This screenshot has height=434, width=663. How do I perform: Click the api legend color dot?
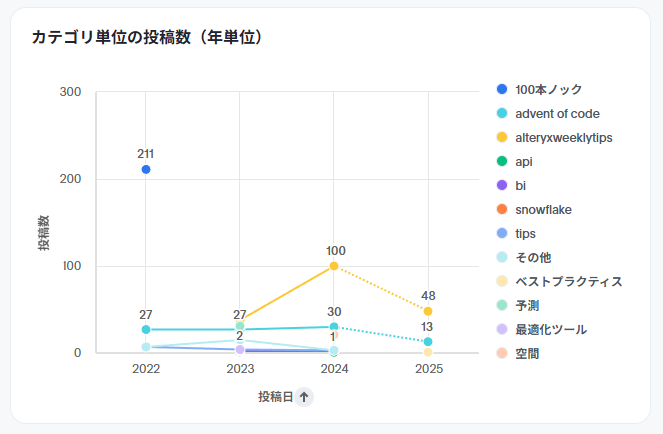click(x=502, y=162)
